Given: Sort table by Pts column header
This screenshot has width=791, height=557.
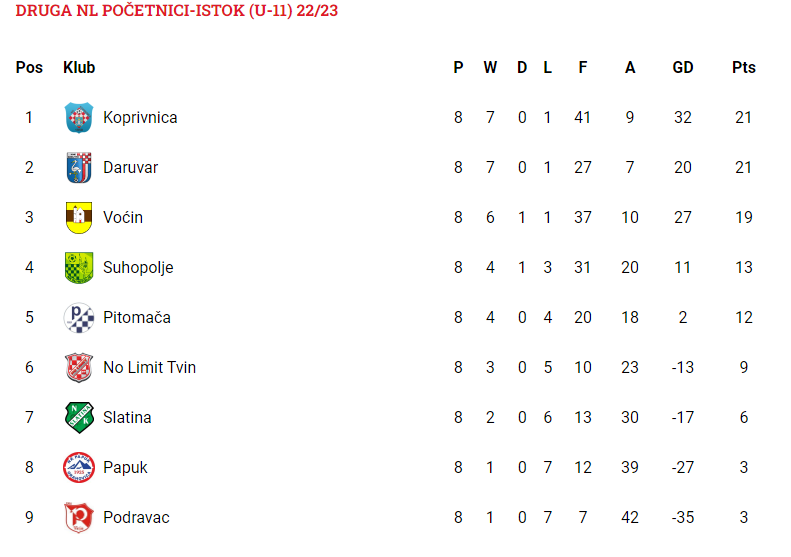Looking at the screenshot, I should click(744, 68).
